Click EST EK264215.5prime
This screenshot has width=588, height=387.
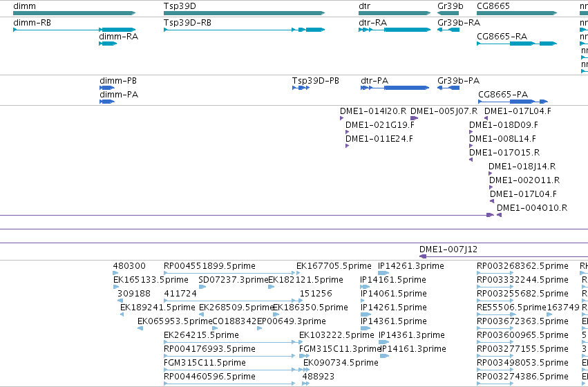point(201,335)
